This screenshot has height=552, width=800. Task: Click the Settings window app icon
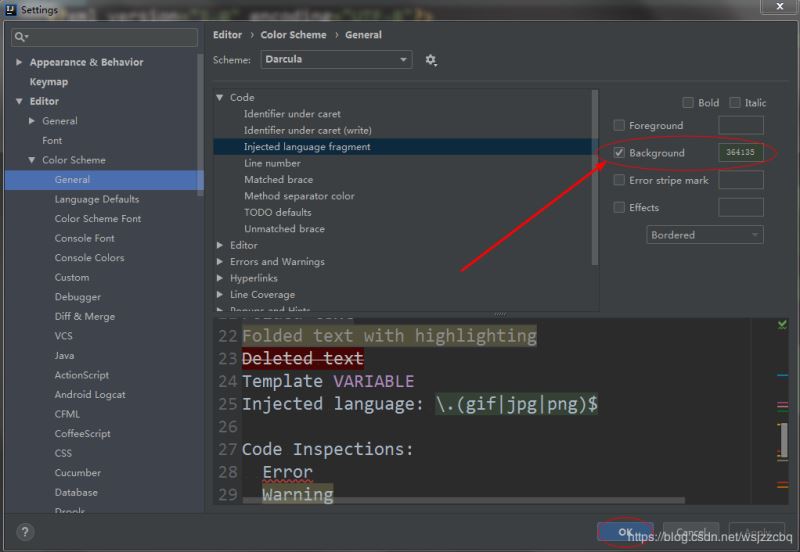click(11, 10)
